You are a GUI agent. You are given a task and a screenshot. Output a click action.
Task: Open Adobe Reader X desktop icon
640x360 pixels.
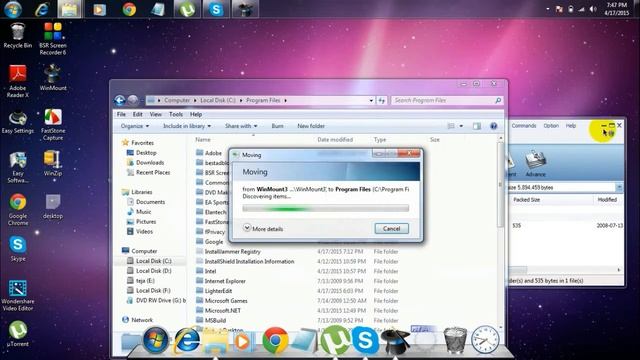[18, 81]
